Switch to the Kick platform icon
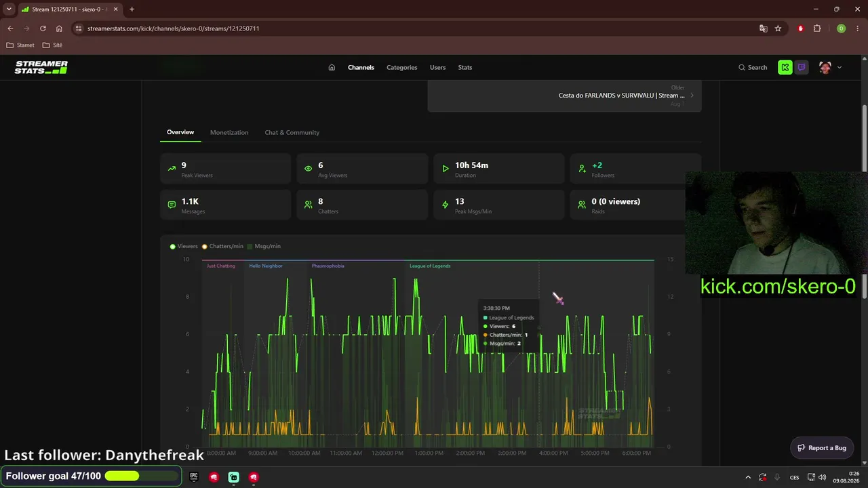 pos(785,67)
